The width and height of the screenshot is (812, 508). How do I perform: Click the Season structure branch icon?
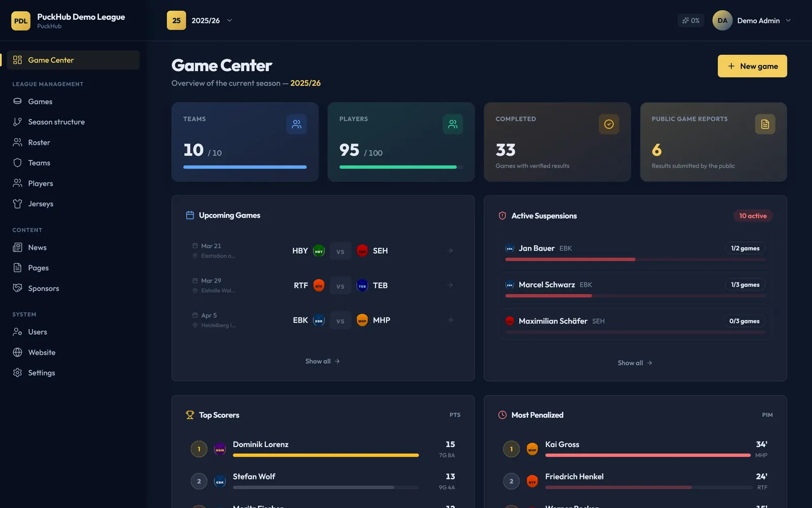pos(17,122)
